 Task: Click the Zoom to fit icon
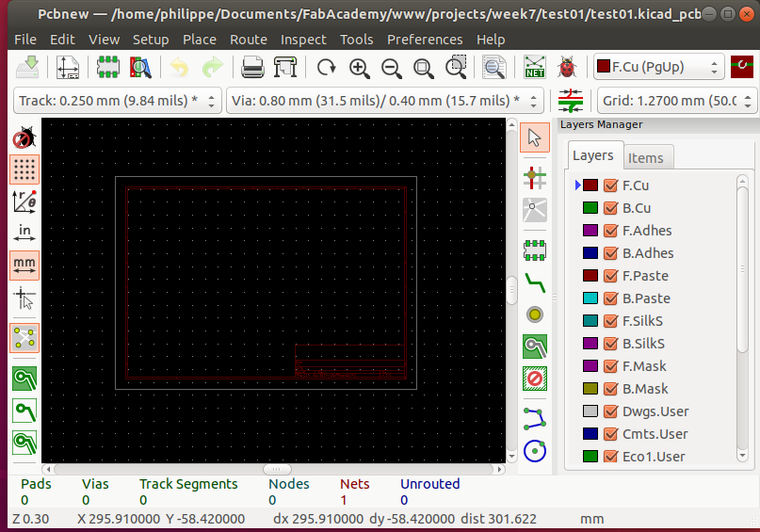[x=423, y=67]
